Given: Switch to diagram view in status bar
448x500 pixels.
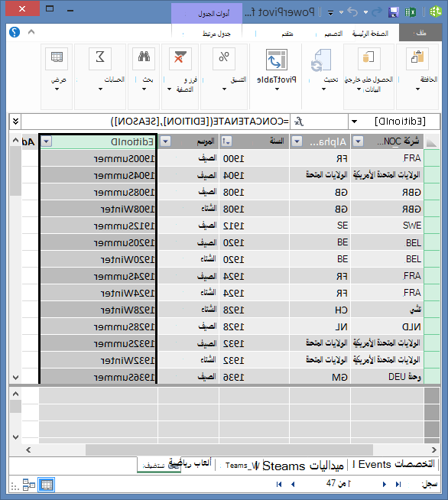Looking at the screenshot, I should tap(29, 485).
